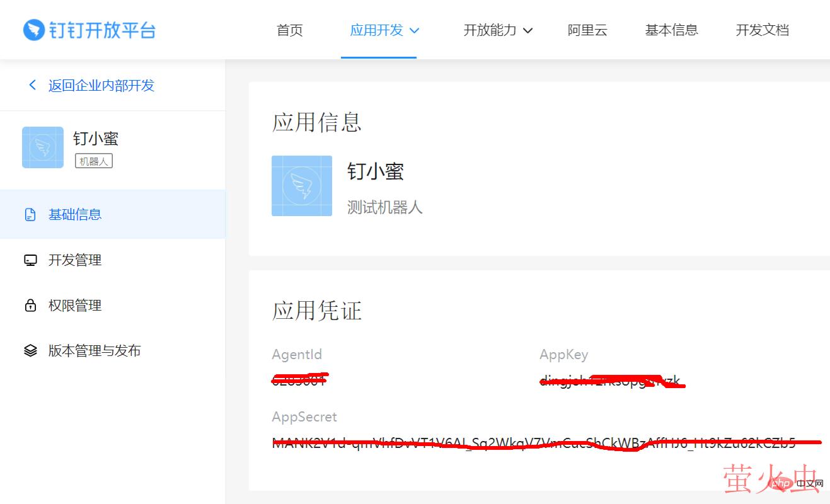Click the 钉小蜜 app avatar in sidebar
Screen dimensions: 830x504
coord(43,147)
